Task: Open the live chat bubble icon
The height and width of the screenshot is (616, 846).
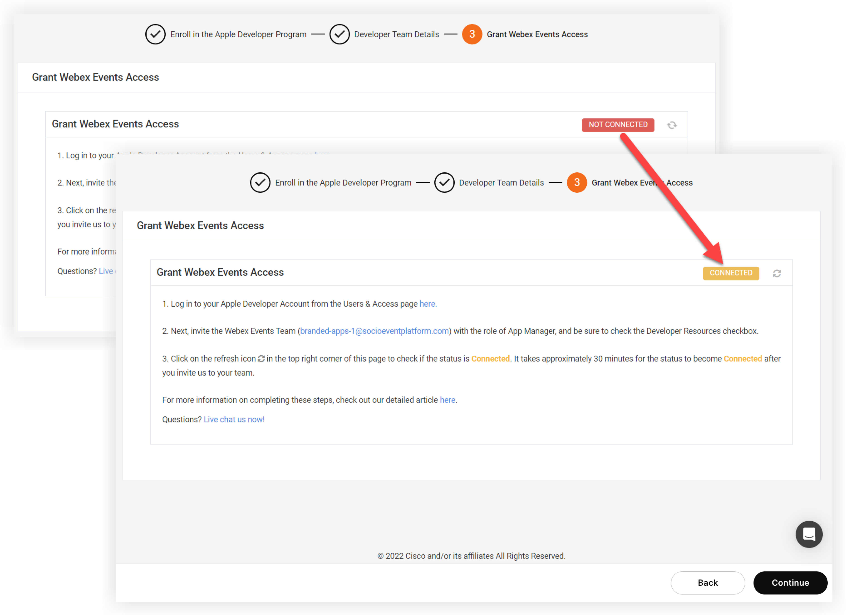Action: click(809, 534)
